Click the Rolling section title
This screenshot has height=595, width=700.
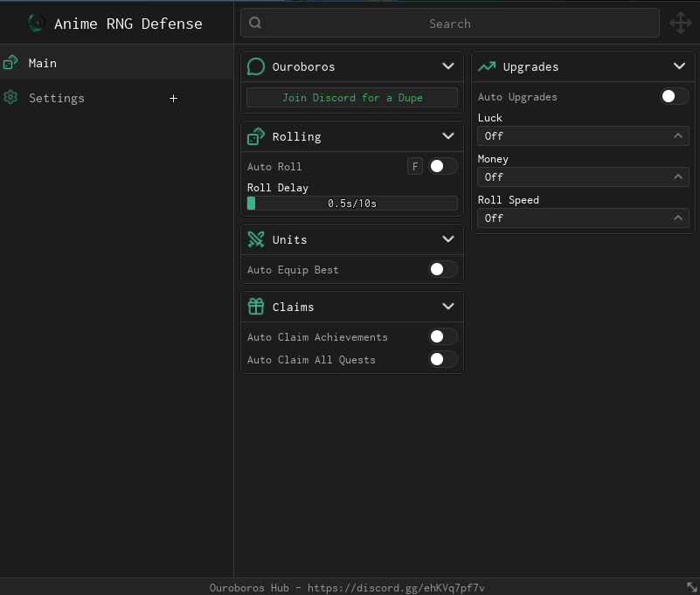(x=297, y=137)
